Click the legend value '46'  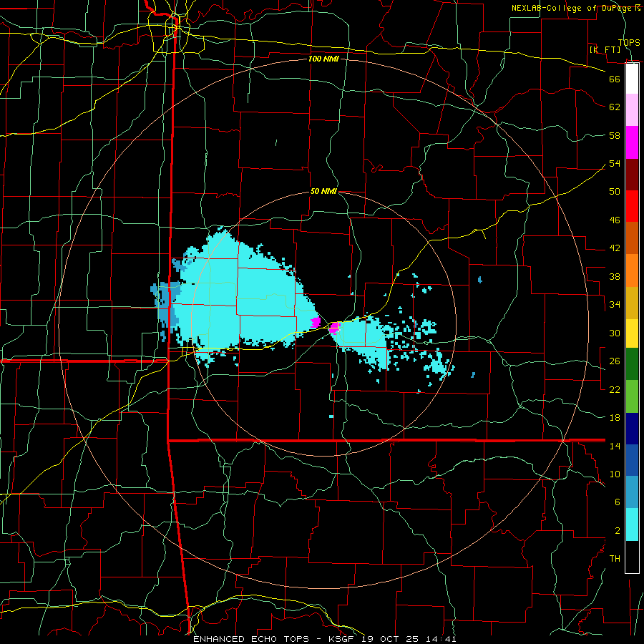615,220
